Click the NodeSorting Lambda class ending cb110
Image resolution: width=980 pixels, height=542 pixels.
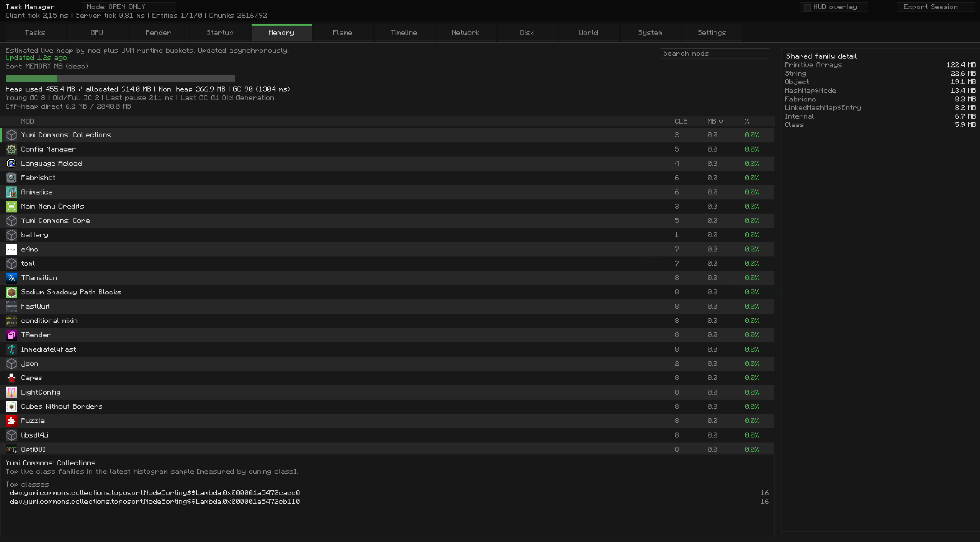pos(155,501)
